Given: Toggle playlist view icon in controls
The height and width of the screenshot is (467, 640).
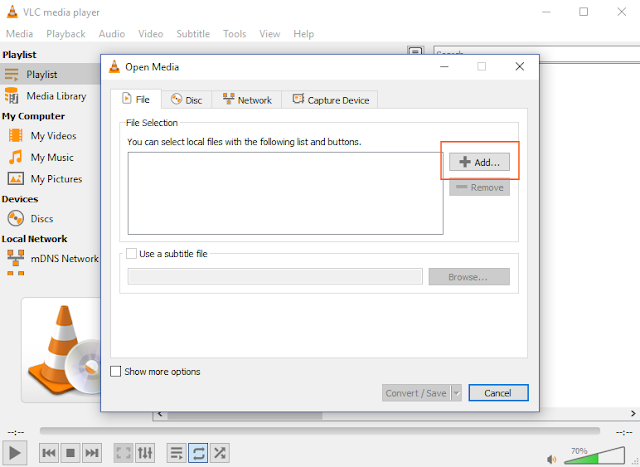Looking at the screenshot, I should (177, 453).
